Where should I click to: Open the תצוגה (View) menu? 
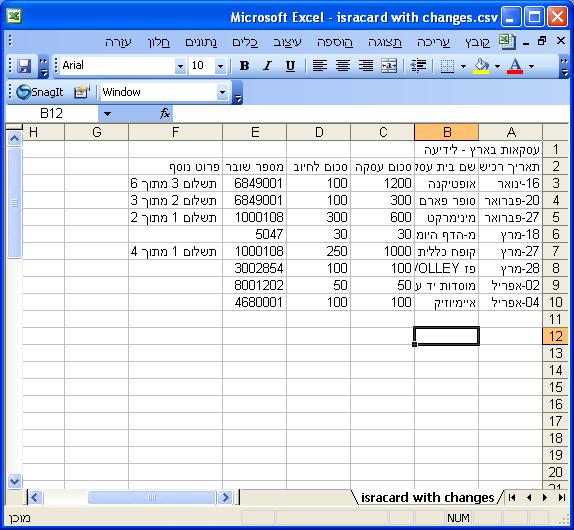(x=385, y=42)
